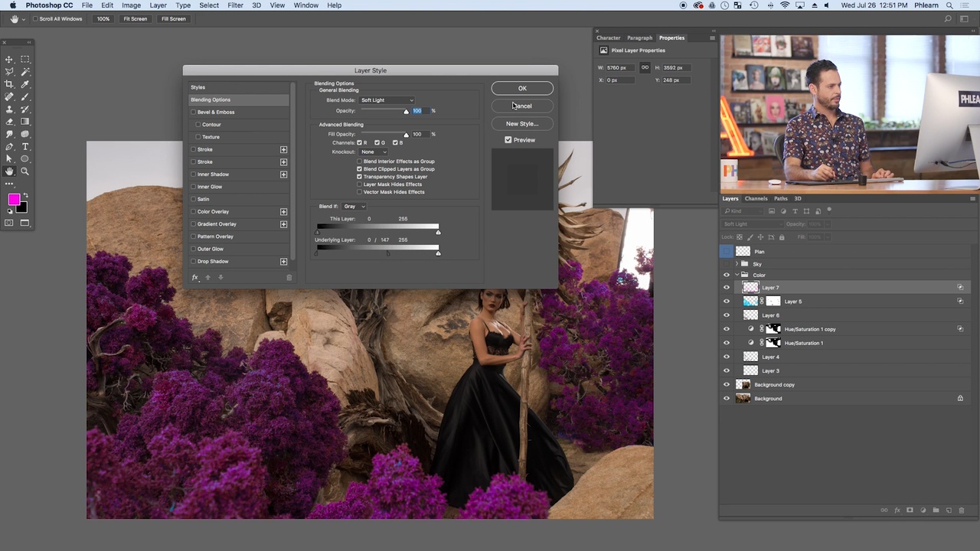Select the Healing Brush tool

click(x=9, y=96)
